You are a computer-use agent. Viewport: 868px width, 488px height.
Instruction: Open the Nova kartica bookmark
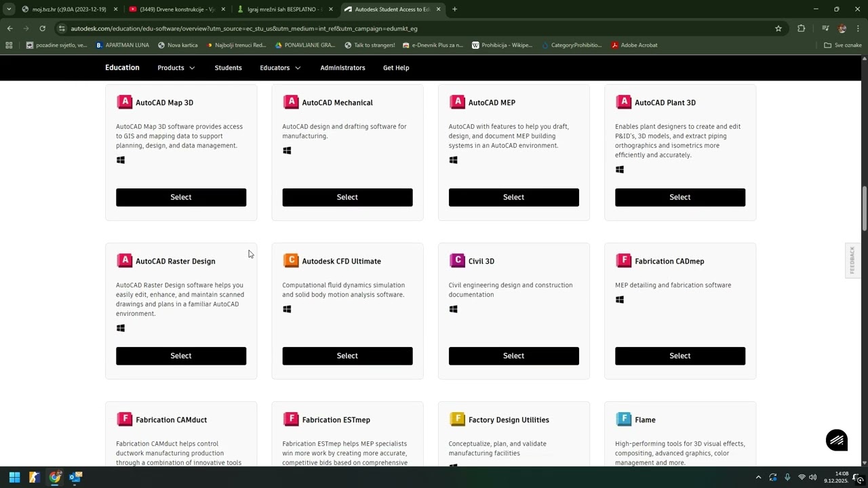point(178,45)
